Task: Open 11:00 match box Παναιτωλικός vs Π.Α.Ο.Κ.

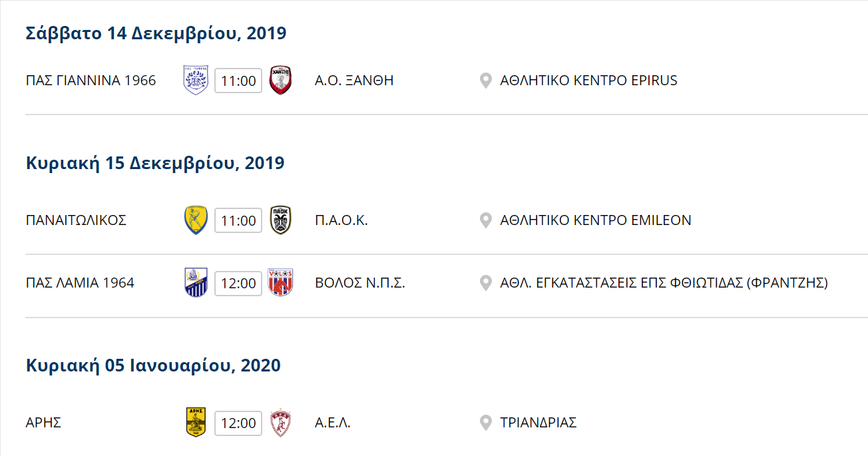Action: coord(238,221)
